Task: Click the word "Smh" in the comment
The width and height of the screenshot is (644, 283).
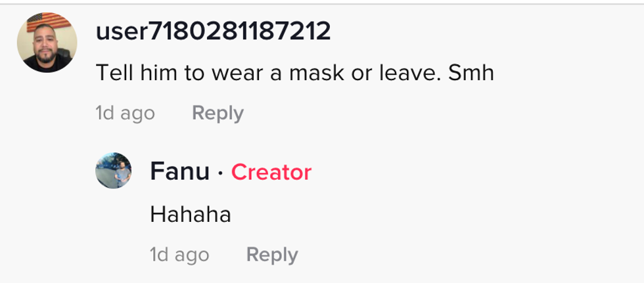Action: (471, 72)
